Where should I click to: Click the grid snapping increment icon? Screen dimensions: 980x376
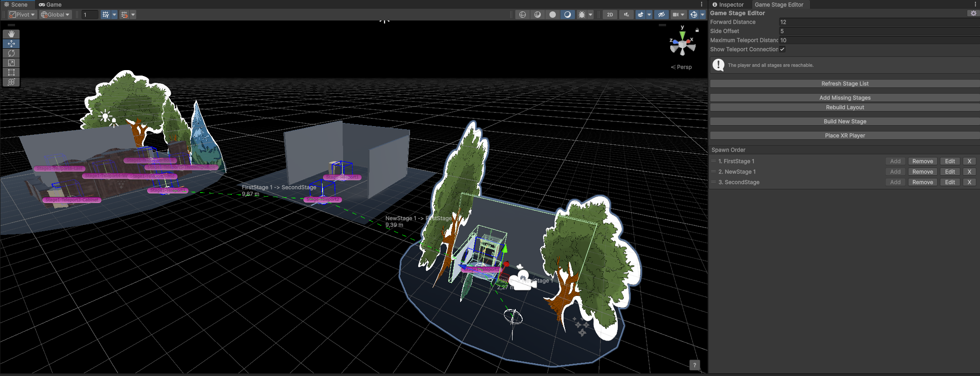click(x=124, y=15)
